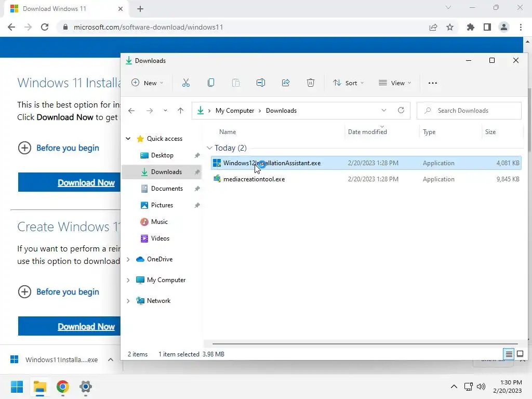The image size is (532, 399).
Task: Open Chrome's three-dot menu
Action: click(521, 27)
